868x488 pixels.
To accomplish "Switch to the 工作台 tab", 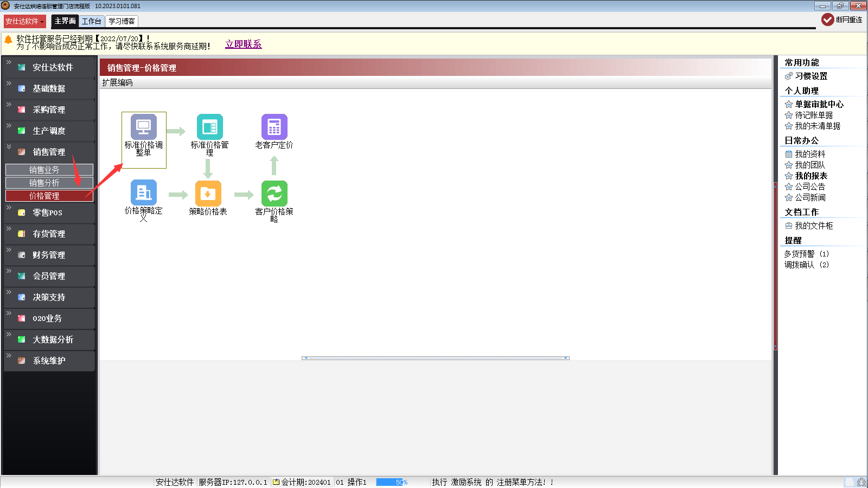I will (92, 21).
